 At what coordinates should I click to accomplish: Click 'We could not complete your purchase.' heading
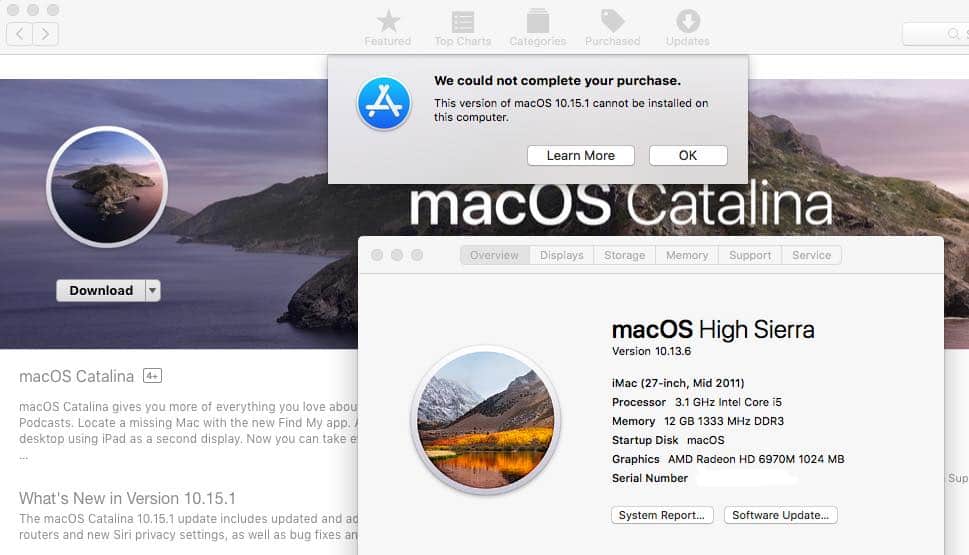pos(557,81)
